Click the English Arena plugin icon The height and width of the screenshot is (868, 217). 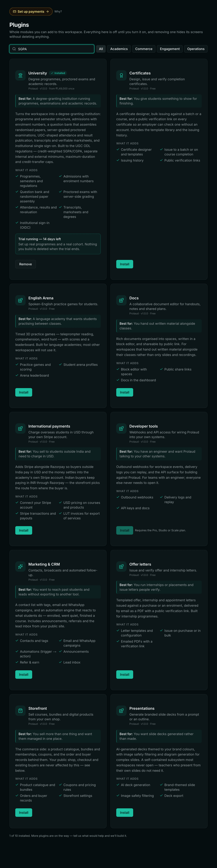pyautogui.click(x=20, y=300)
